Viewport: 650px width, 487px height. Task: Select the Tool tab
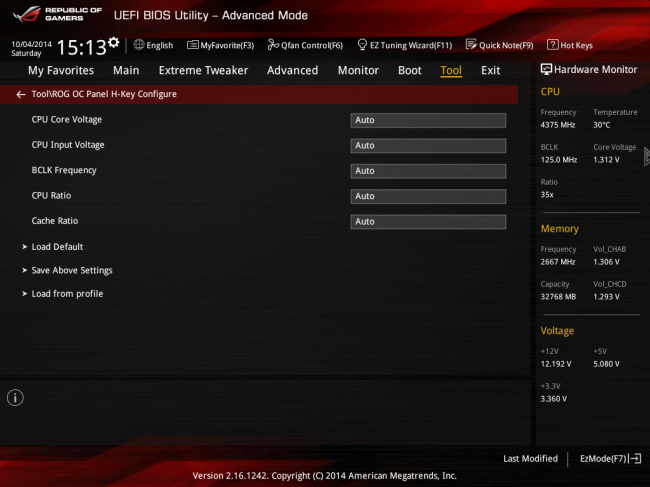tap(451, 70)
